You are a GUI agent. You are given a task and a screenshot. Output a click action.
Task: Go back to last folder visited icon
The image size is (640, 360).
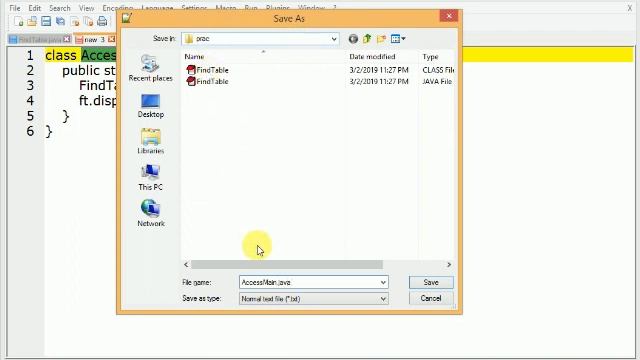(353, 39)
